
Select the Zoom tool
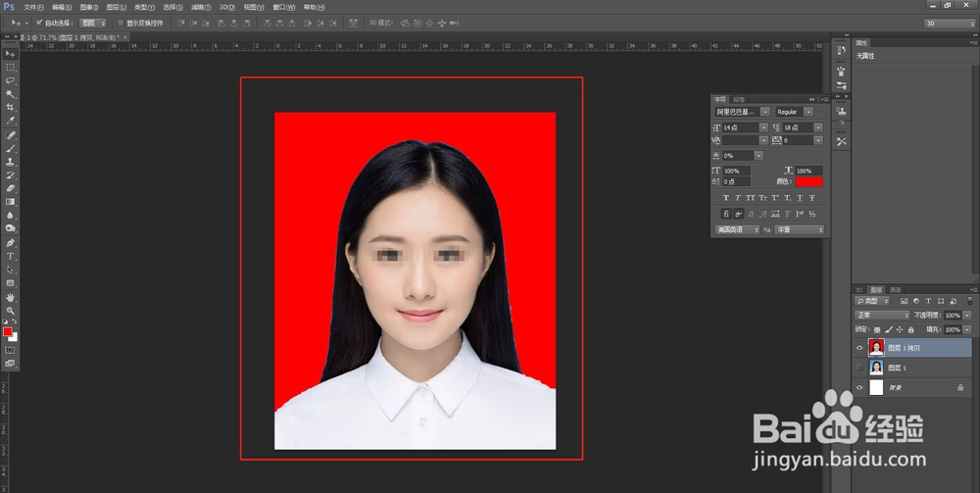pyautogui.click(x=10, y=311)
